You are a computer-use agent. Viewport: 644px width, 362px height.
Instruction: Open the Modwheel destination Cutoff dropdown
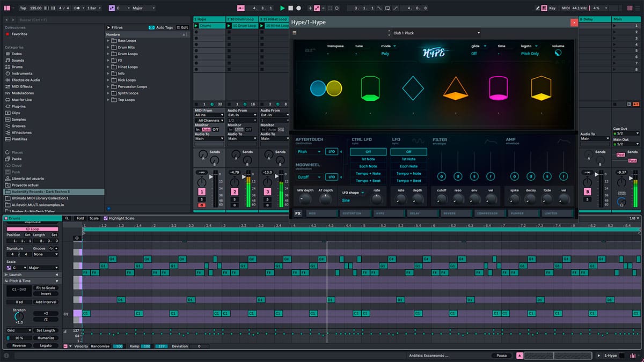click(309, 177)
